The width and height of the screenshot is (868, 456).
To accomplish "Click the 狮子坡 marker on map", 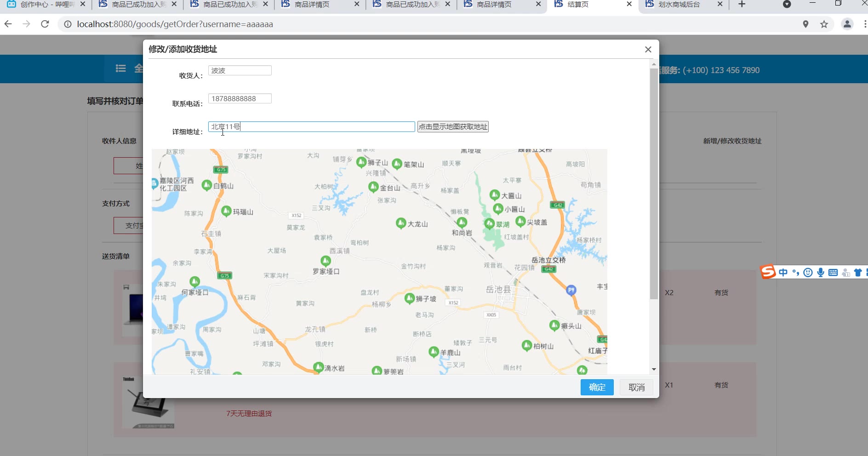I will 410,298.
